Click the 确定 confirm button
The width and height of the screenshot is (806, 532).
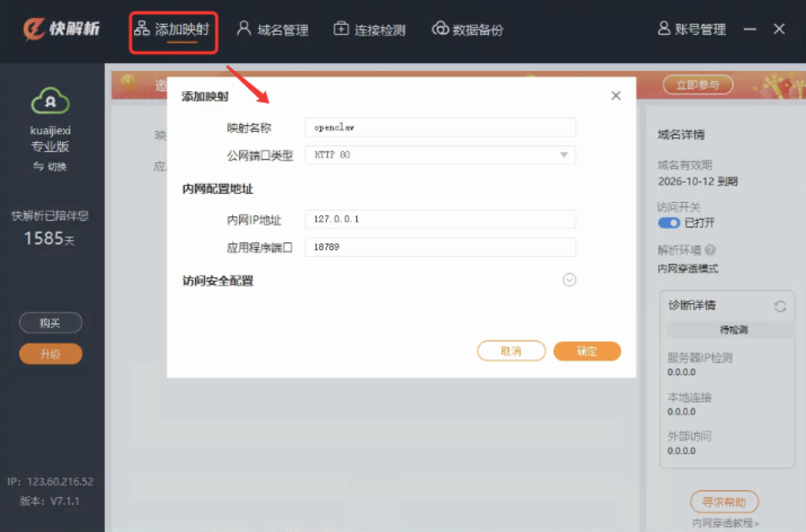coord(587,352)
